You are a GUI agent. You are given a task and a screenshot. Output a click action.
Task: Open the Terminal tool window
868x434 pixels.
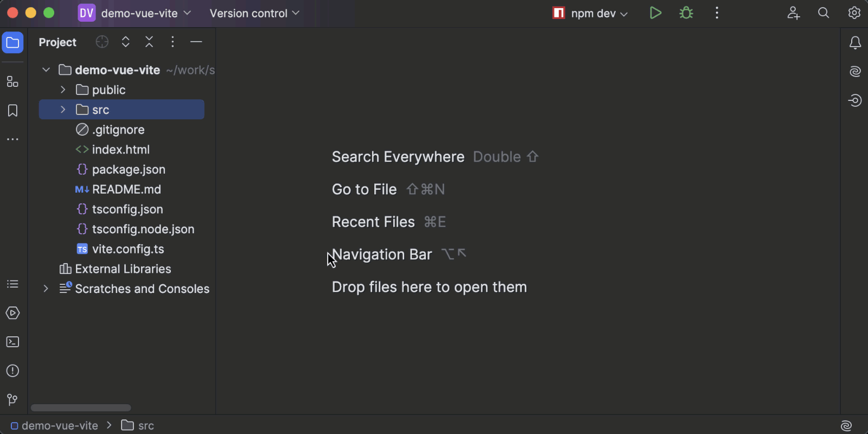(12, 342)
